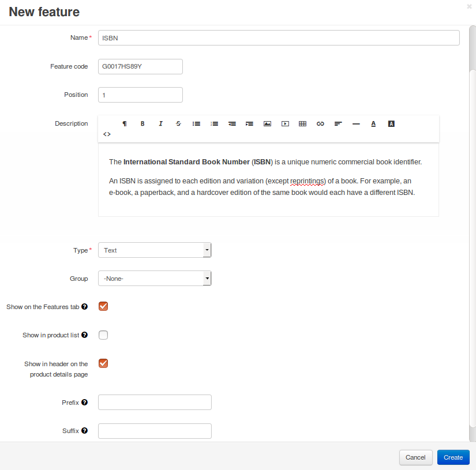
Task: Close the New feature dialog
Action: point(469,6)
